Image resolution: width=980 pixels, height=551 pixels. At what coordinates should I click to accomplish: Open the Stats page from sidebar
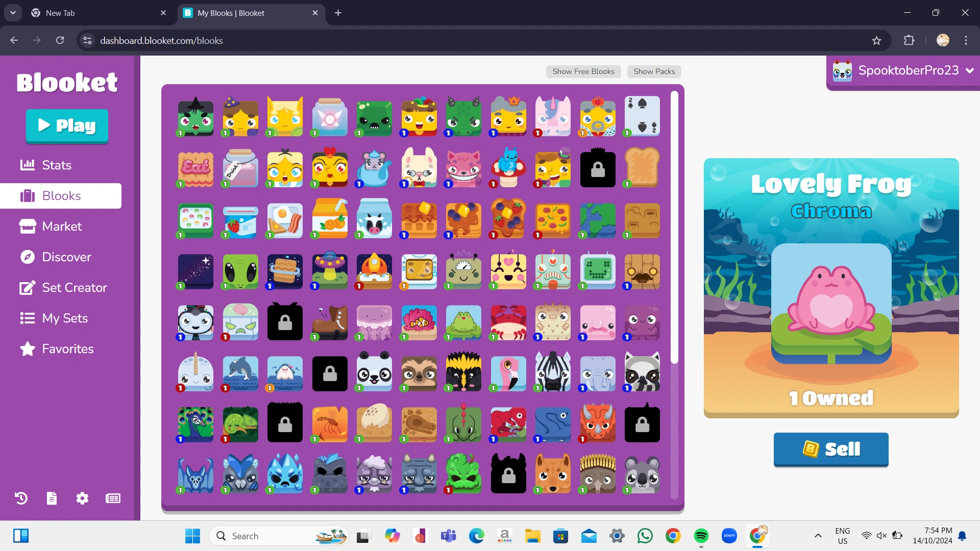(x=56, y=165)
